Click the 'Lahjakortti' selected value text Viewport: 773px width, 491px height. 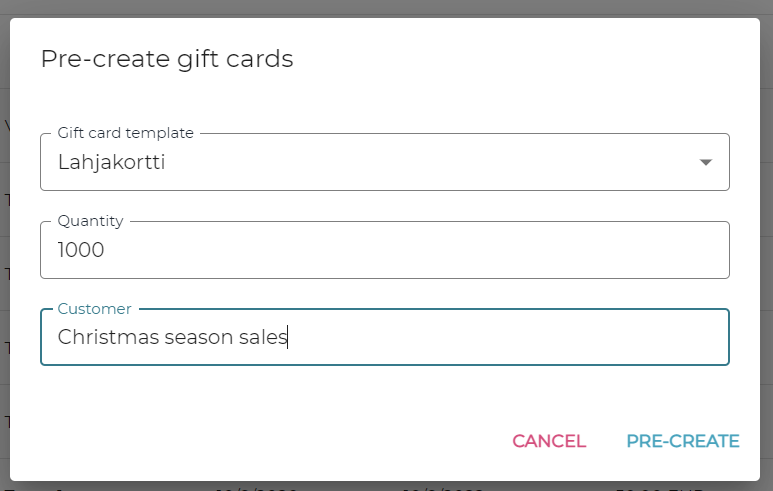coord(111,162)
